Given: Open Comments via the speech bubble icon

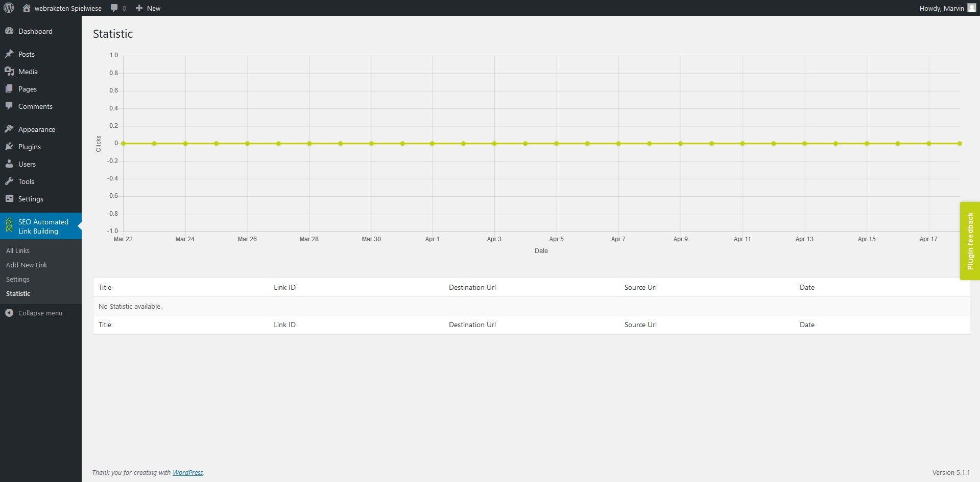Looking at the screenshot, I should coord(9,106).
